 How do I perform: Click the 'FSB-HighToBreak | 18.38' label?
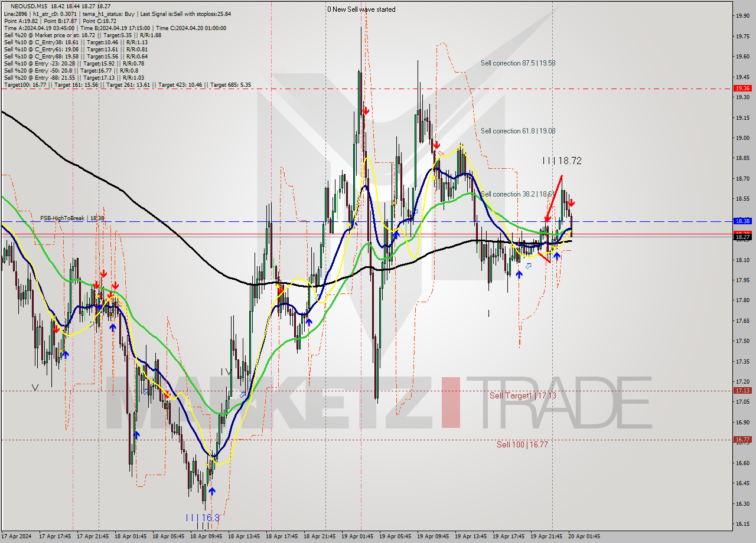tap(72, 218)
